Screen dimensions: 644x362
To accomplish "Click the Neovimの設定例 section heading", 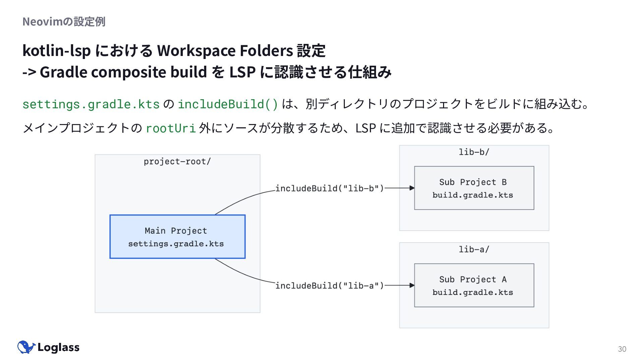I will click(x=64, y=22).
